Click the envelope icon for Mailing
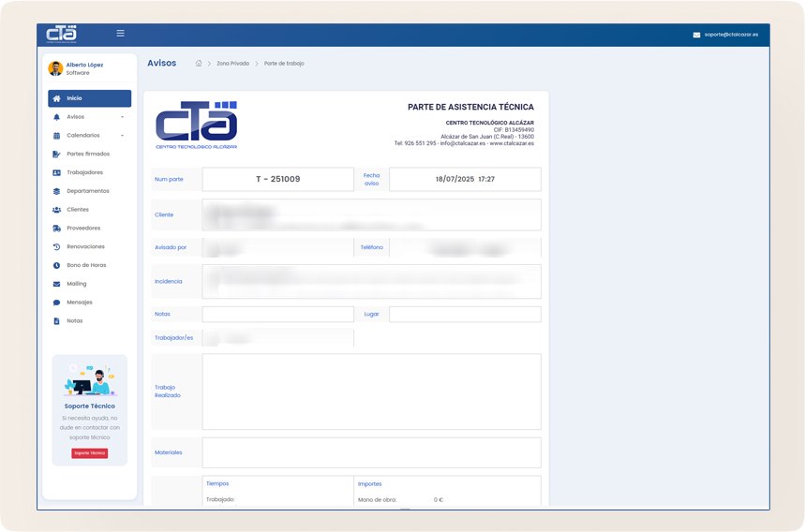 click(x=57, y=284)
